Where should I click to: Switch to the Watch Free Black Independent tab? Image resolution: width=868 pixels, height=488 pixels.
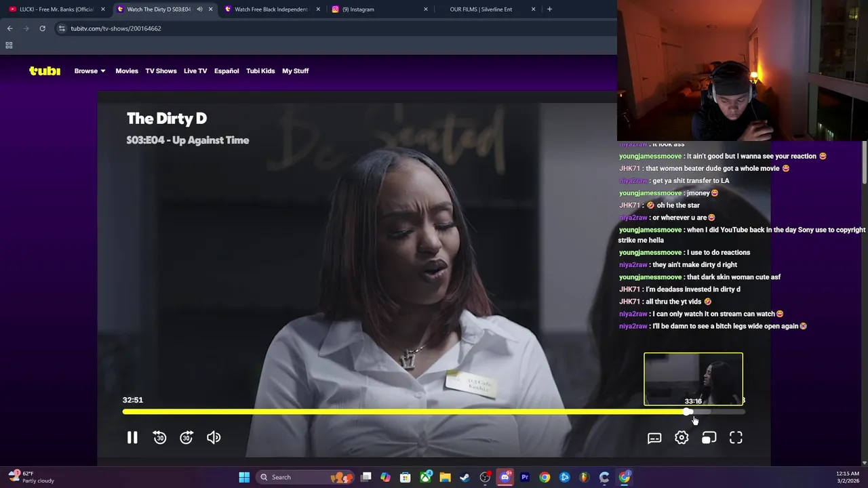coord(271,9)
